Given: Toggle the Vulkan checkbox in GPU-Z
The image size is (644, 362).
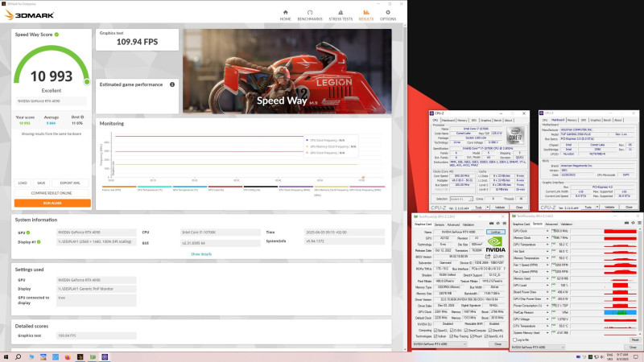Looking at the screenshot, I should pos(436,336).
